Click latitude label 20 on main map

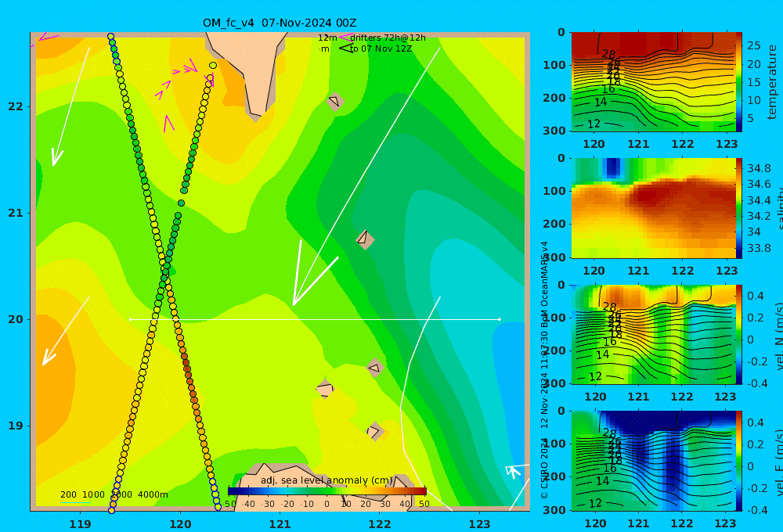click(16, 319)
